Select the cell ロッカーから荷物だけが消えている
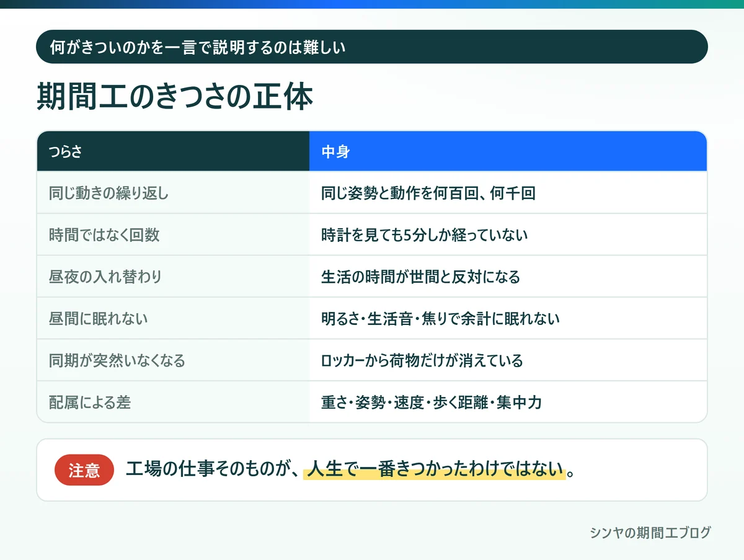The image size is (744, 560). (508, 360)
